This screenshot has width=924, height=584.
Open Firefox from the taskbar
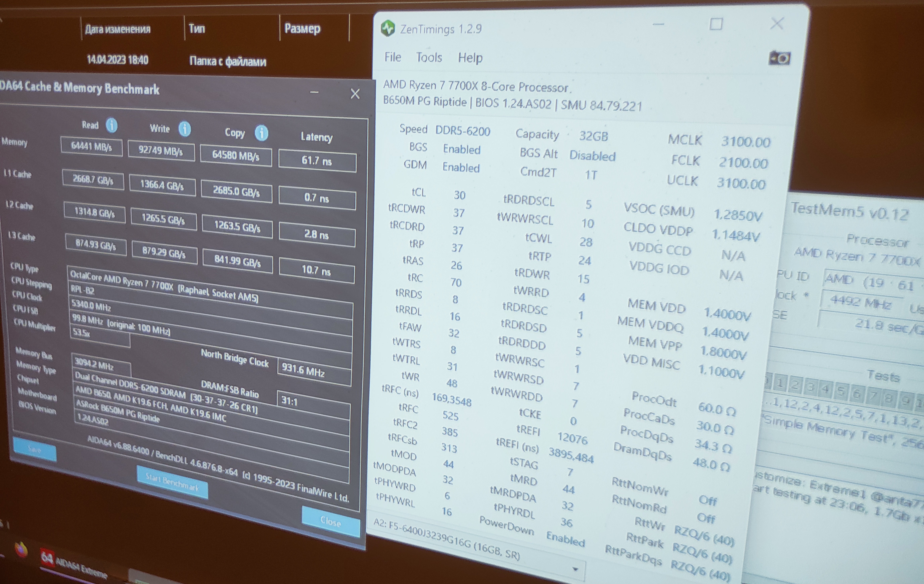(22, 550)
